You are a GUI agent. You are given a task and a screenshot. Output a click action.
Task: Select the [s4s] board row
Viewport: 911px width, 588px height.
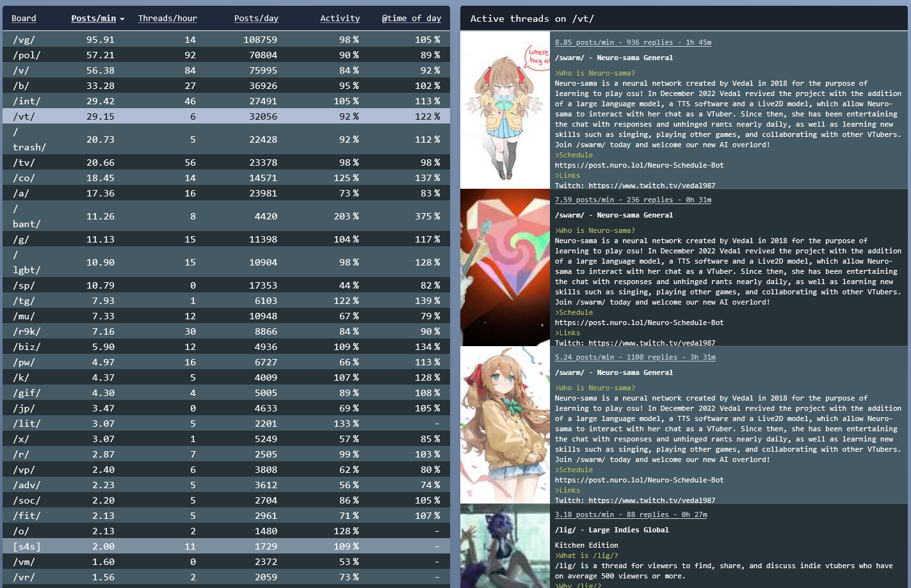click(x=227, y=546)
